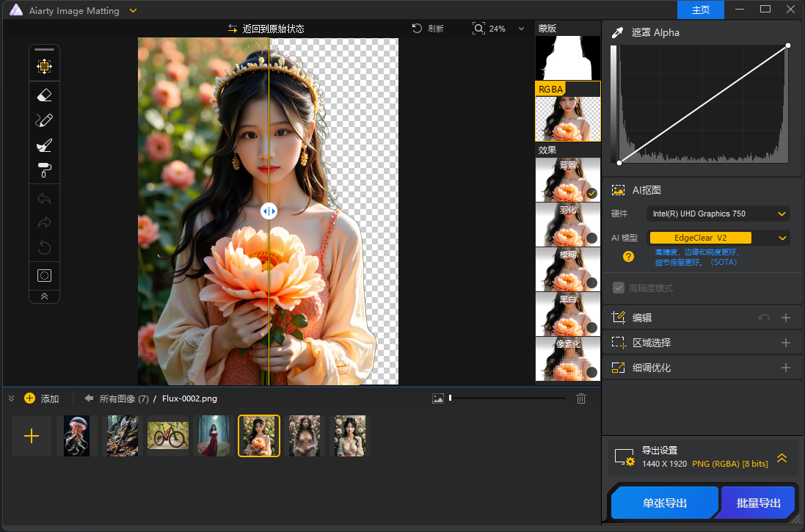This screenshot has height=532, width=805.
Task: Open the 遮罩 Alpha curve edit icon
Action: (617, 32)
